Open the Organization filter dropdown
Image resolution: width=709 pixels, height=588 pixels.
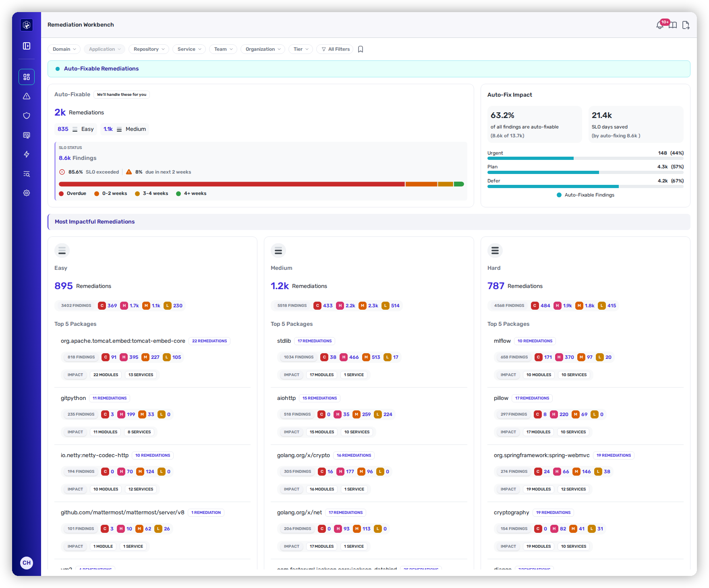(x=263, y=49)
